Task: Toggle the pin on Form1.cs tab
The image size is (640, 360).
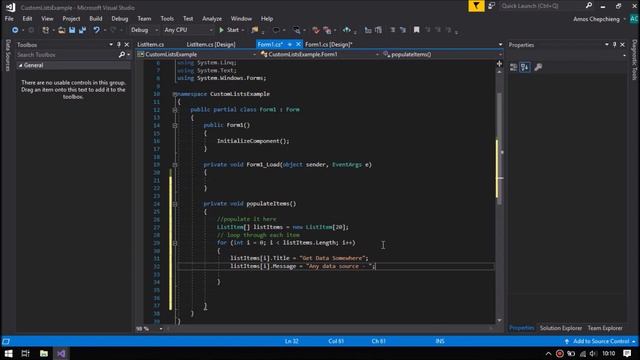Action: [290, 44]
